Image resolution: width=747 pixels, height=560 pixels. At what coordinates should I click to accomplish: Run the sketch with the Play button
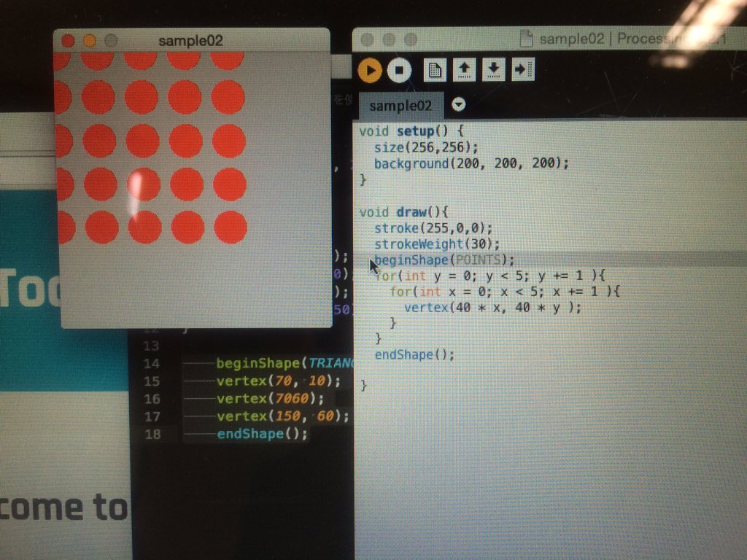click(370, 70)
